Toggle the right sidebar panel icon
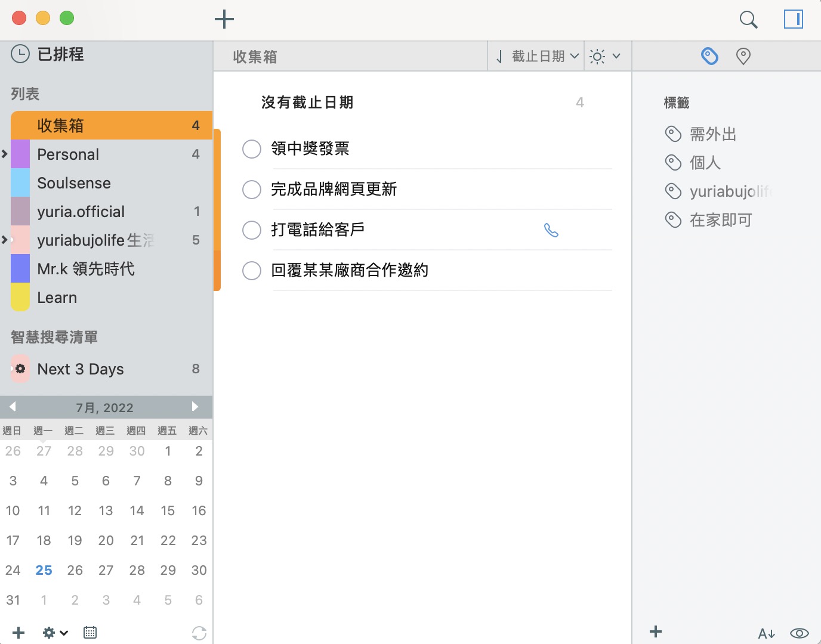821x644 pixels. pos(794,19)
